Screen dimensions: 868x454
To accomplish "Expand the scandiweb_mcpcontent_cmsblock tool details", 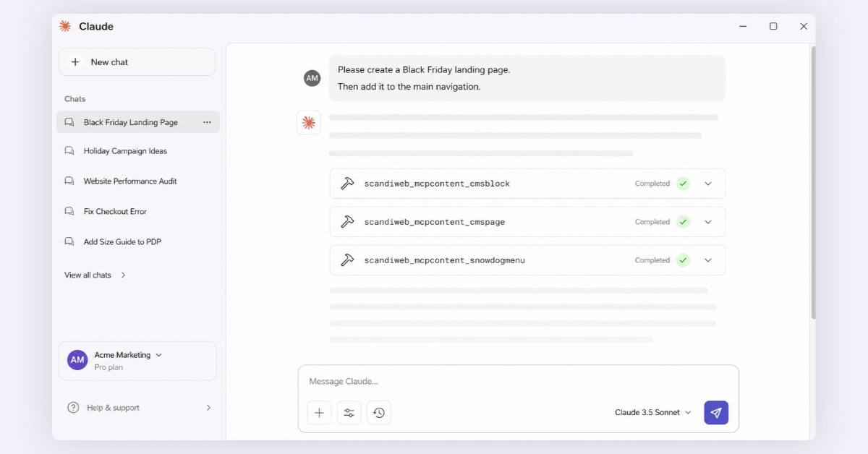I will click(708, 184).
